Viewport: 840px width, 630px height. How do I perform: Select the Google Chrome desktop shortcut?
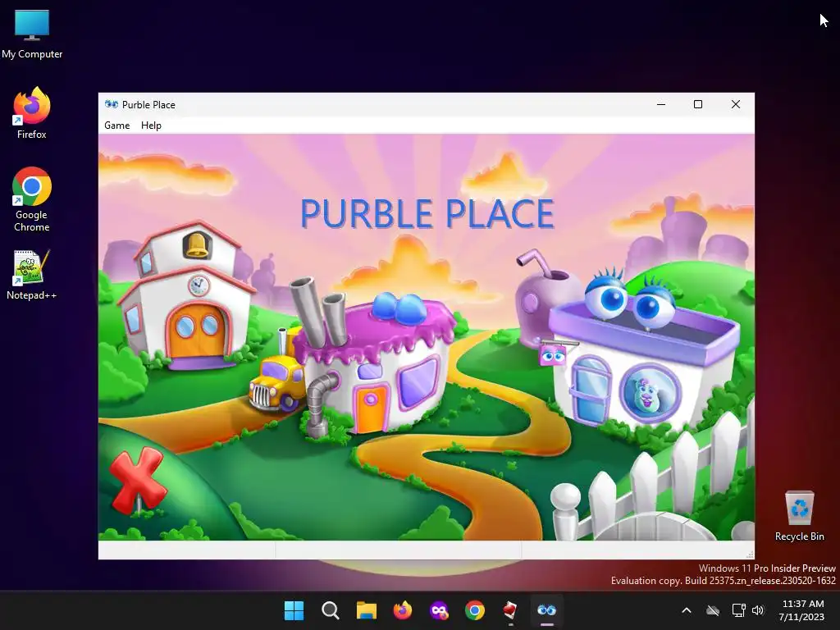[x=32, y=199]
